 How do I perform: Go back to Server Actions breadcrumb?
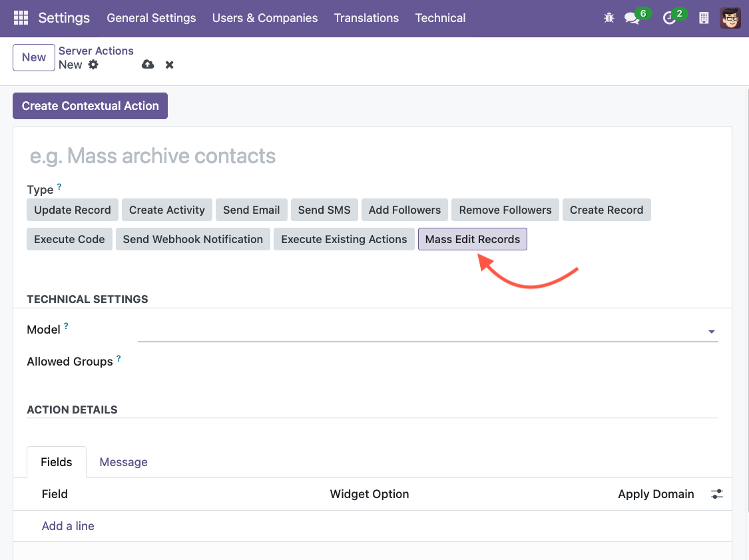96,51
